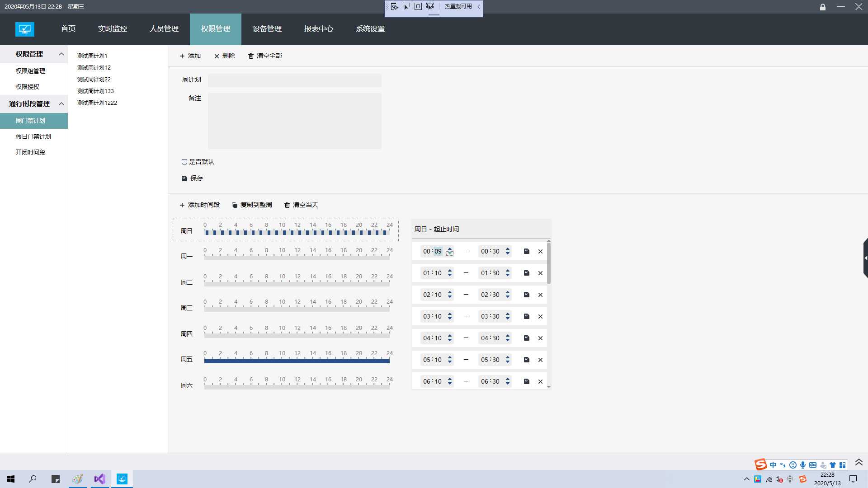Click the 备注 remarks text area

tap(294, 121)
